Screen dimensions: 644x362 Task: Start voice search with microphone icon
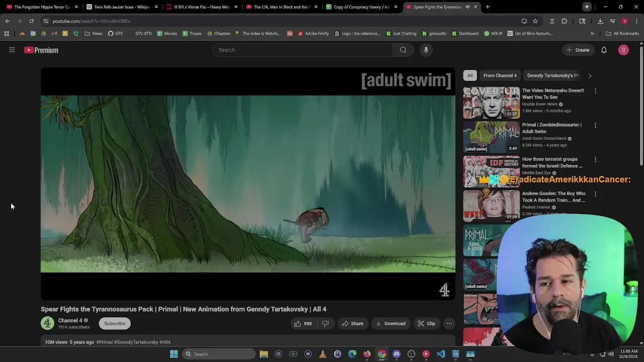coord(426,50)
